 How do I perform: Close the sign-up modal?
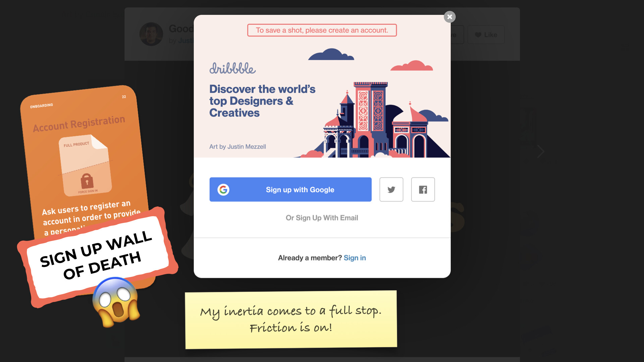[449, 17]
